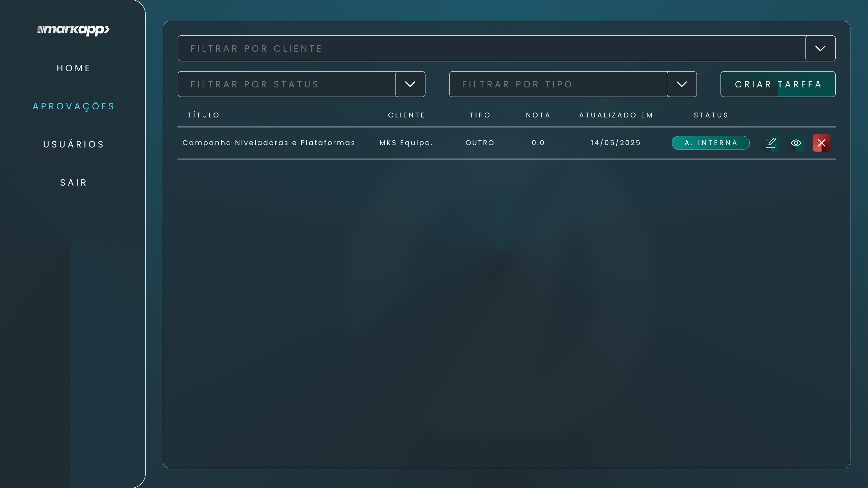Click the A. Interna status badge
This screenshot has width=868, height=488.
click(x=710, y=143)
